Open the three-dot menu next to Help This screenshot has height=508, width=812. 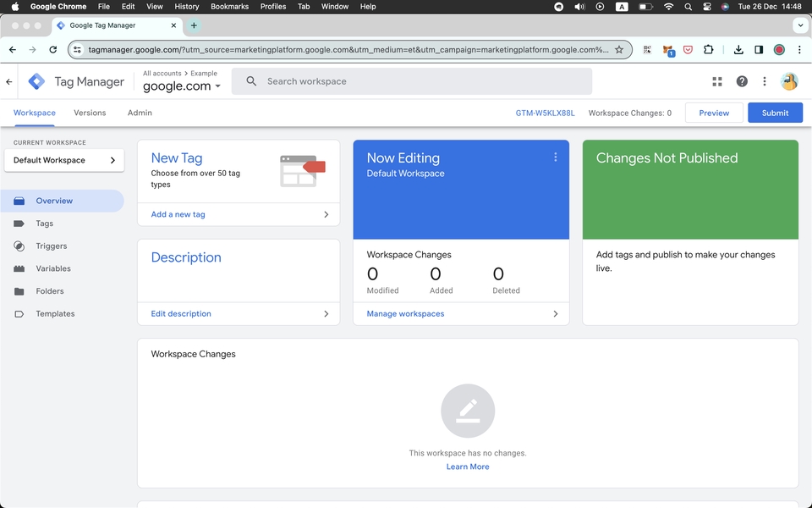(765, 81)
